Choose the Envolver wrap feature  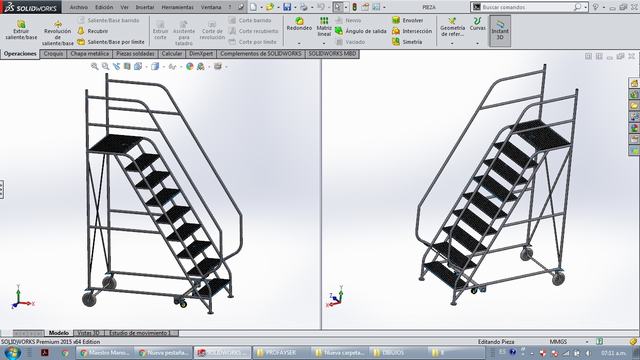point(407,20)
